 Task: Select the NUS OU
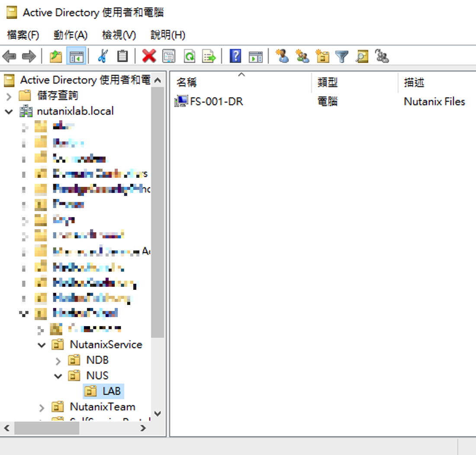pos(97,375)
